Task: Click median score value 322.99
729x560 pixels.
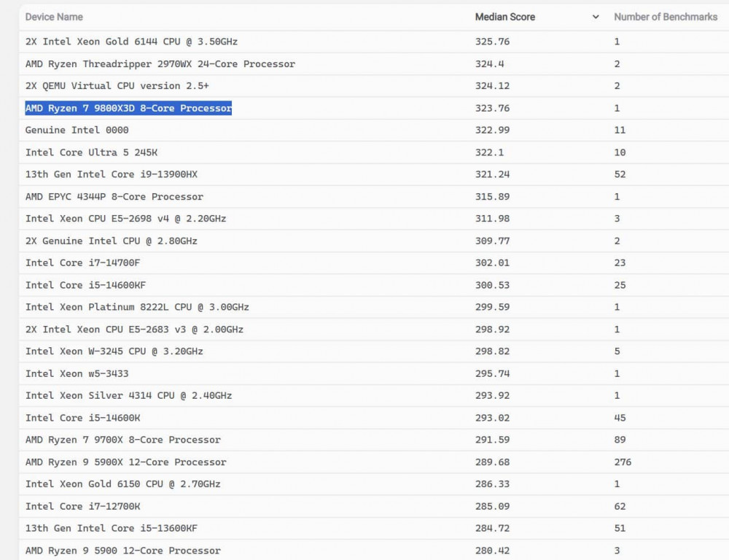Action: (492, 131)
